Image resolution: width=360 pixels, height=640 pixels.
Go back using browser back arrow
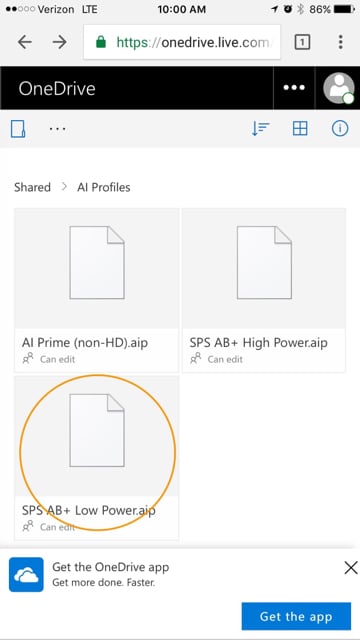(25, 42)
